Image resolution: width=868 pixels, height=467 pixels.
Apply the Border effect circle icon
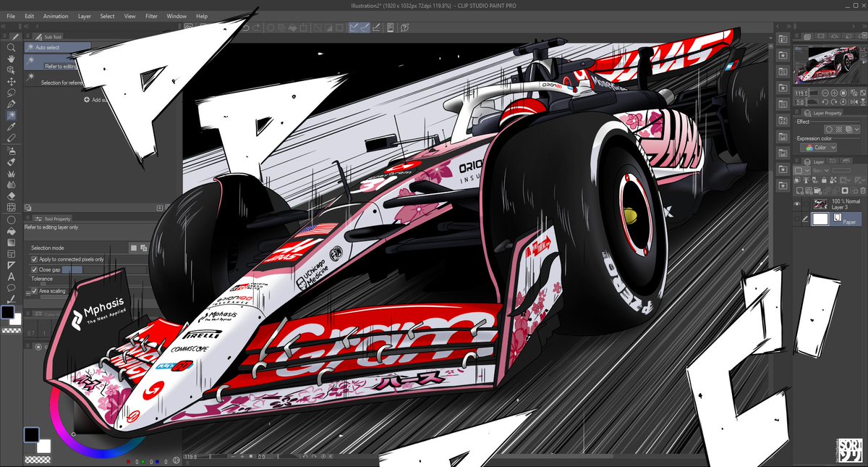click(829, 129)
